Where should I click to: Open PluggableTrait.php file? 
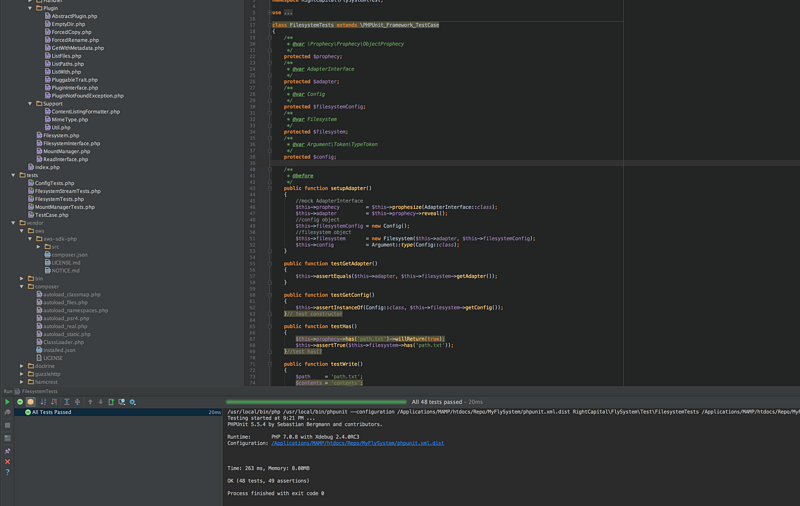71,80
